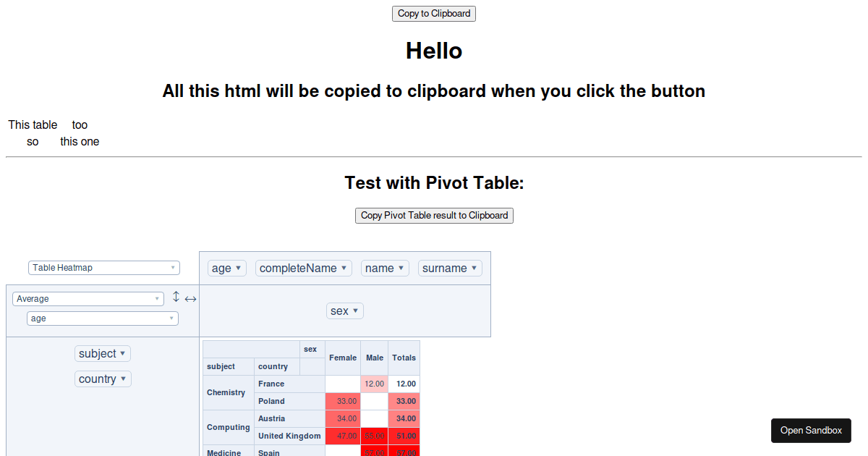Open the filter menu on the sex column field
This screenshot has width=868, height=456.
pos(355,311)
